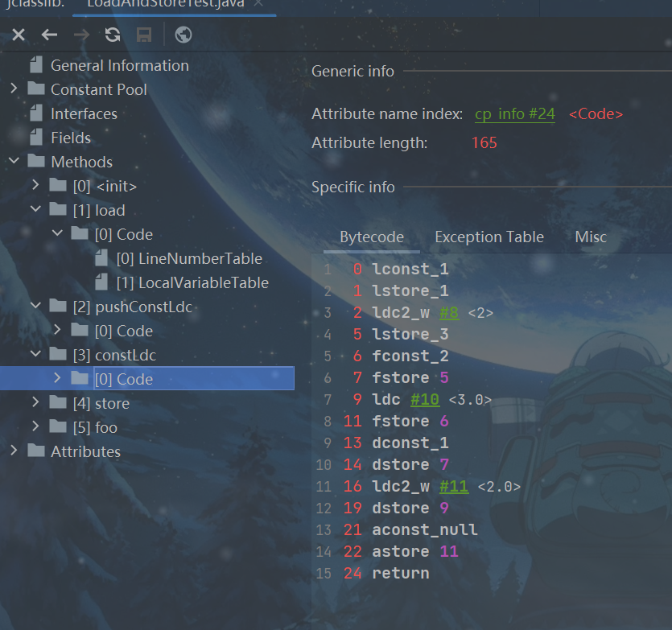Screen dimensions: 672x630
Task: Switch to the Exception Table tab
Action: point(489,237)
